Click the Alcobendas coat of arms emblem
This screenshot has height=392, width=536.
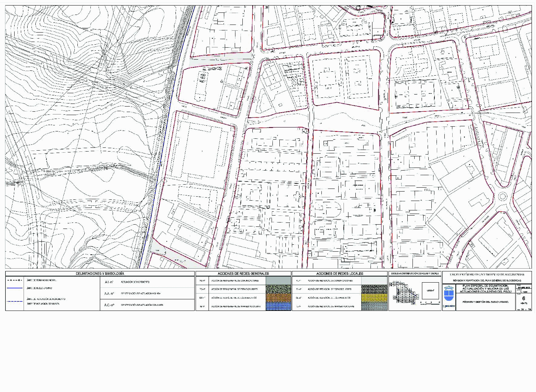pyautogui.click(x=449, y=293)
